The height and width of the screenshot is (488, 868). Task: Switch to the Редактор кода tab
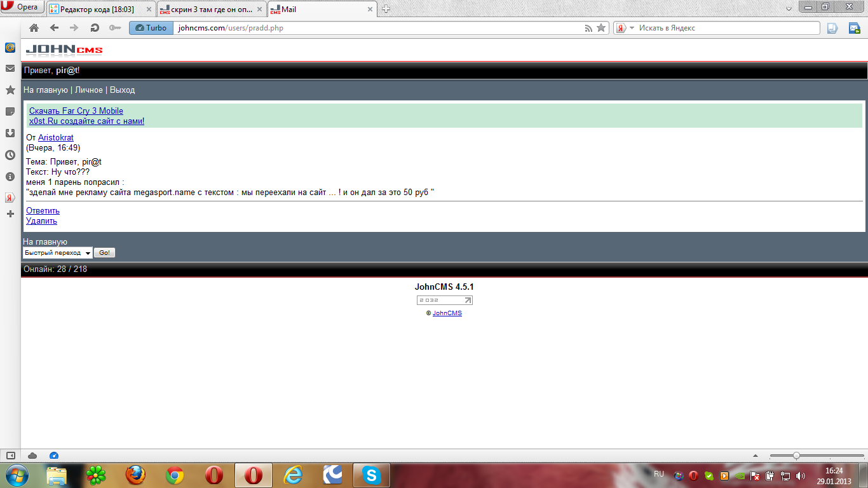[100, 10]
